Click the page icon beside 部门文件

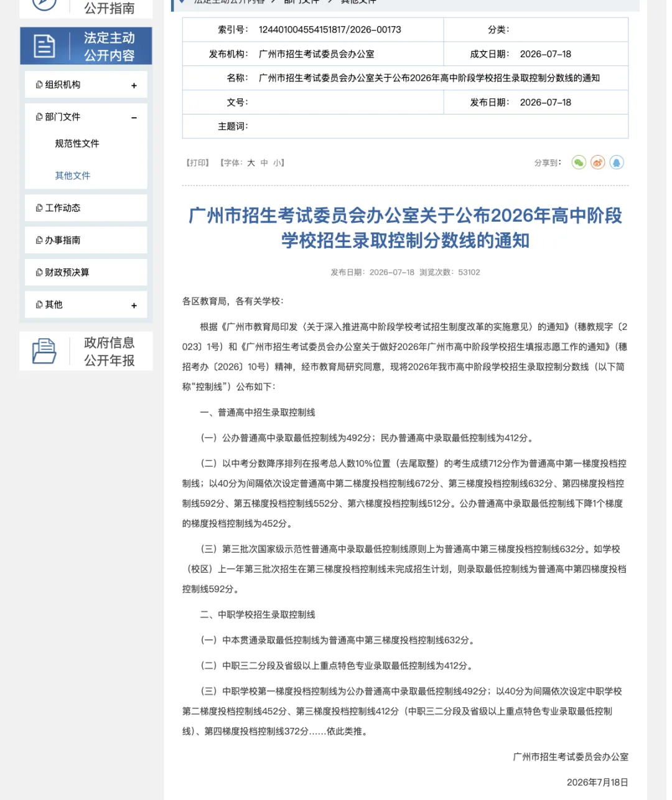pos(39,117)
